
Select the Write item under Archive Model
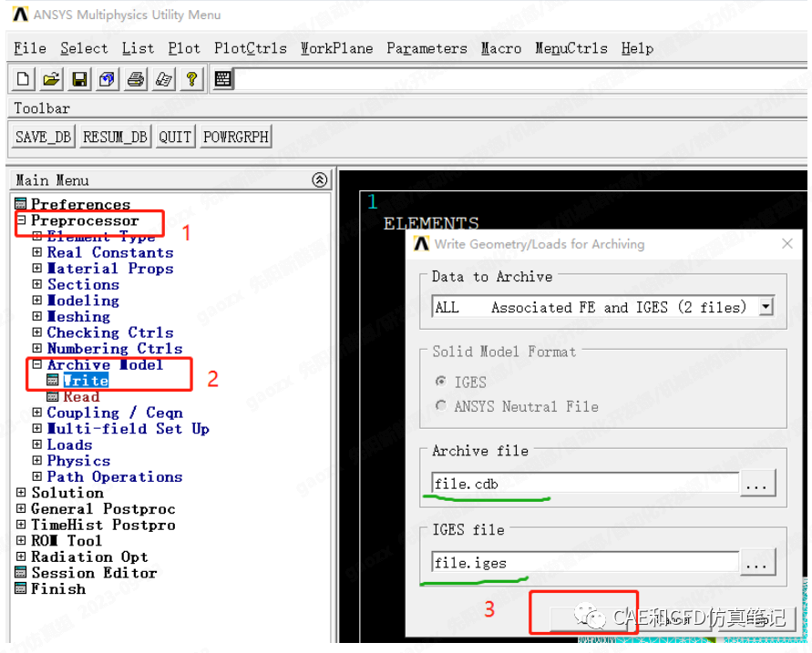86,381
